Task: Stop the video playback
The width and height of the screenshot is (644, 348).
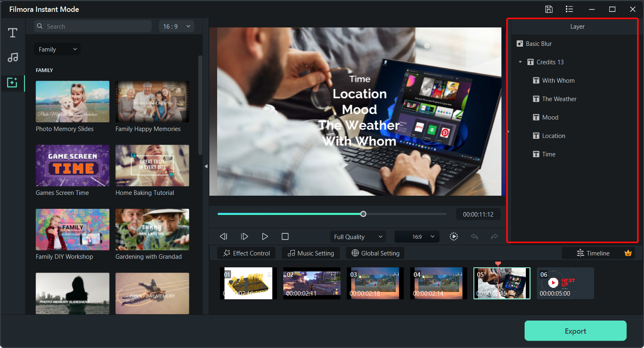Action: click(x=285, y=236)
